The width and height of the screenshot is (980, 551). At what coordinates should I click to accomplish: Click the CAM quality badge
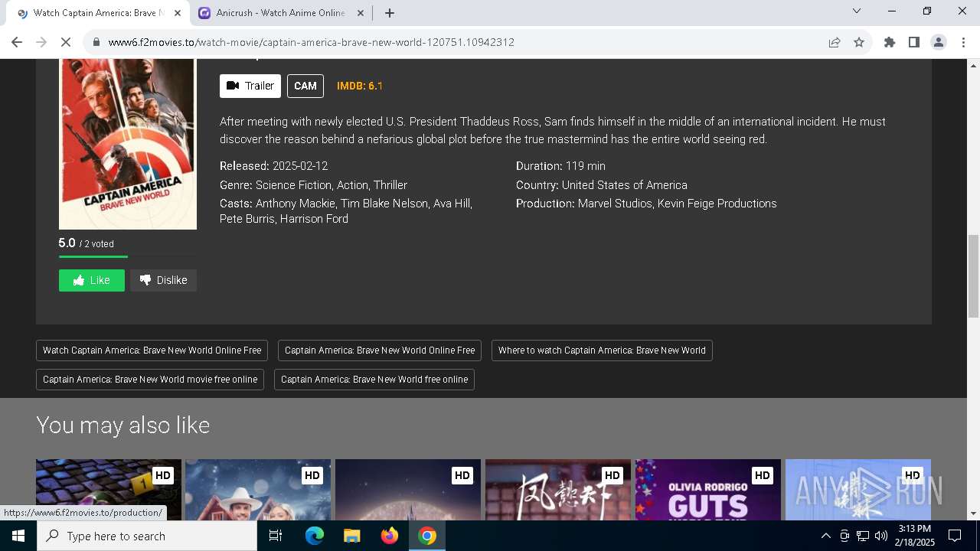(305, 86)
